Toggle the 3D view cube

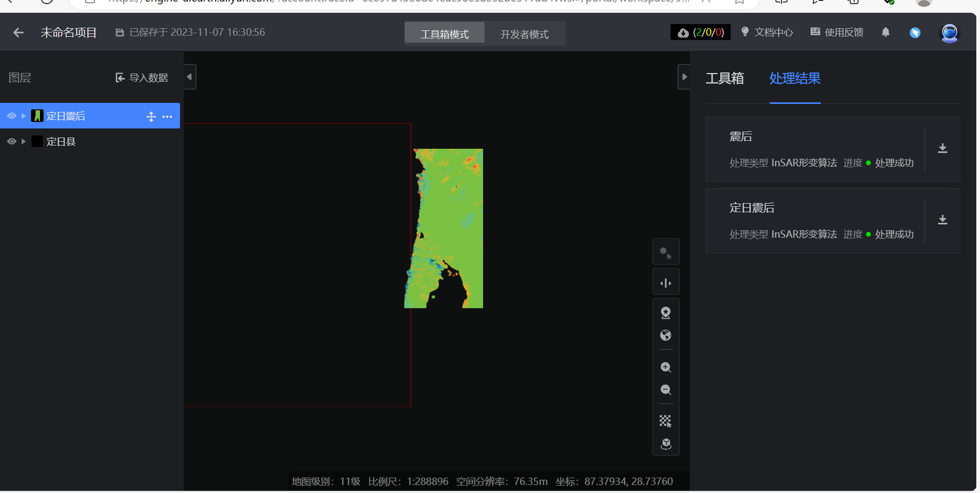pos(666,444)
